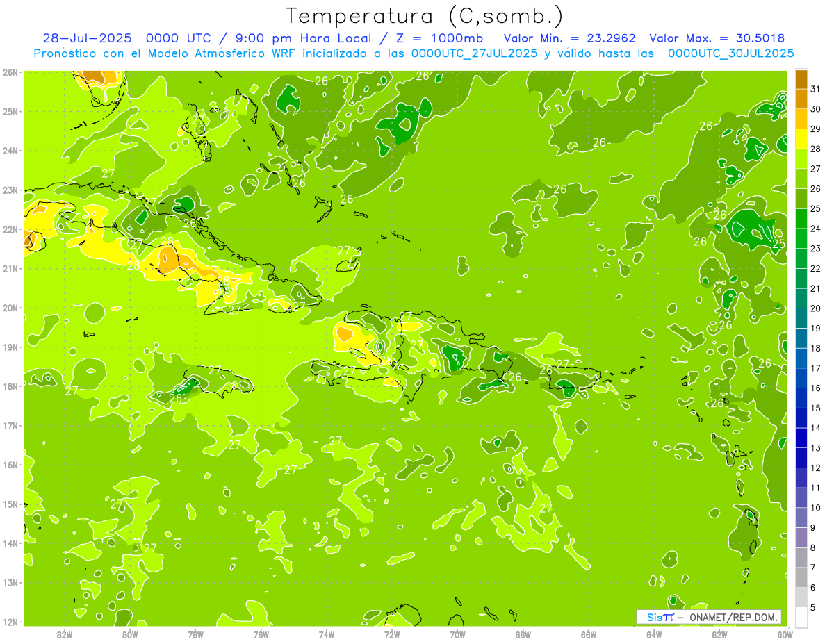
Task: Click the "74W" longitude axis label
Action: (x=327, y=634)
